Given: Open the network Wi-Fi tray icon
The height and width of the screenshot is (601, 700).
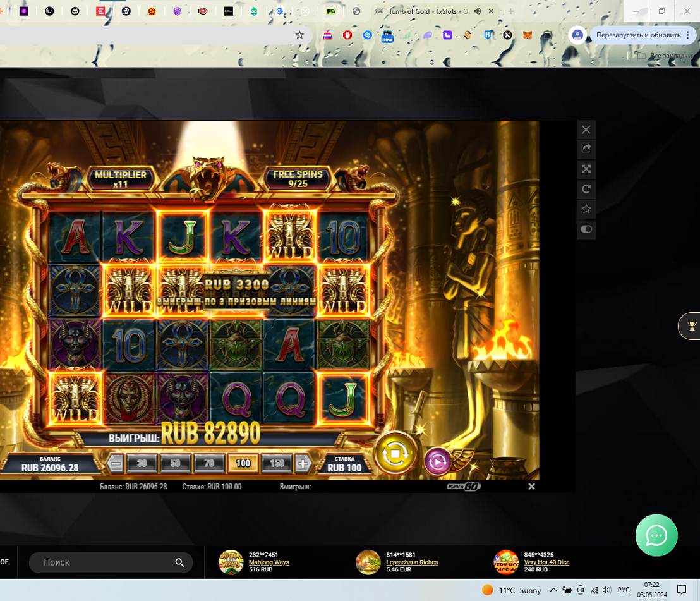Looking at the screenshot, I should [x=594, y=590].
